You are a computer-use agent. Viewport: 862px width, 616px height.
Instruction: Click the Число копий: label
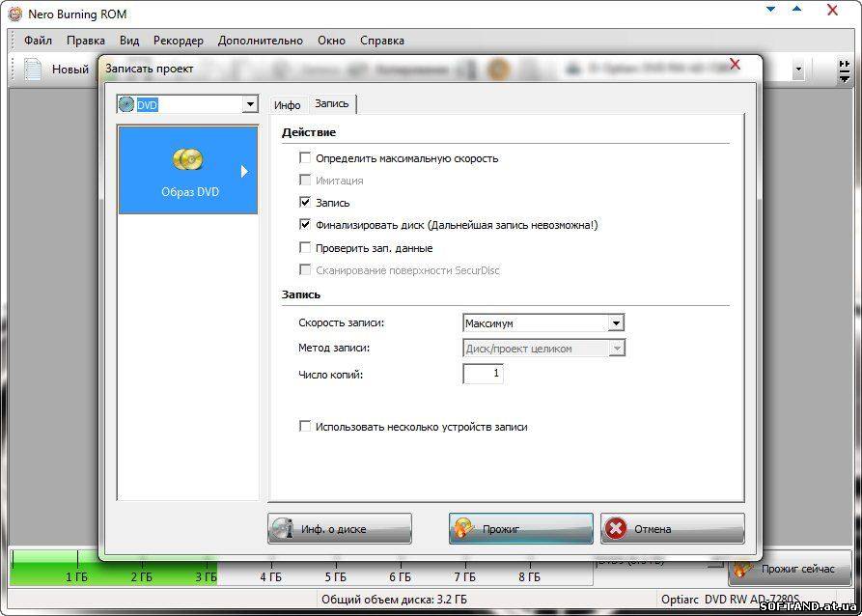click(331, 375)
